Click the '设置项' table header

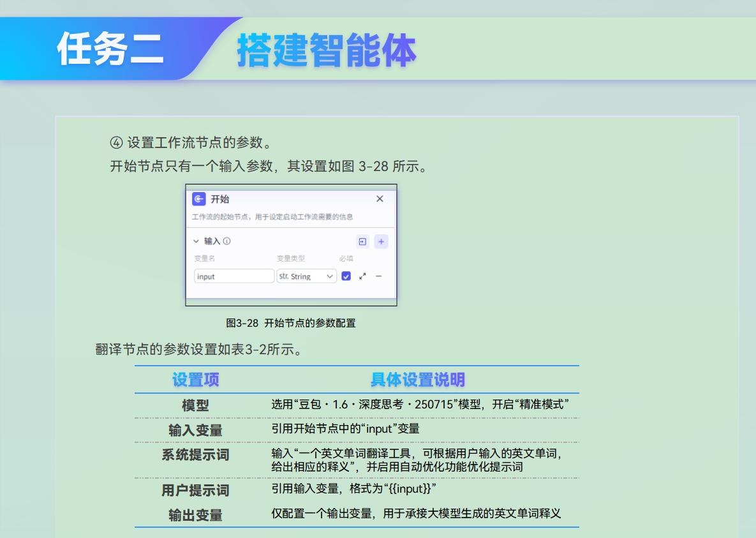pyautogui.click(x=196, y=380)
